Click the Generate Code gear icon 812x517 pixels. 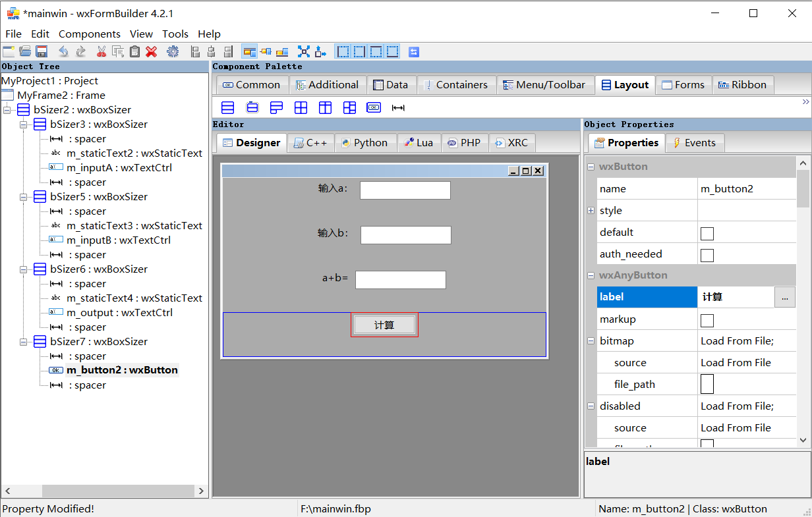tap(173, 51)
